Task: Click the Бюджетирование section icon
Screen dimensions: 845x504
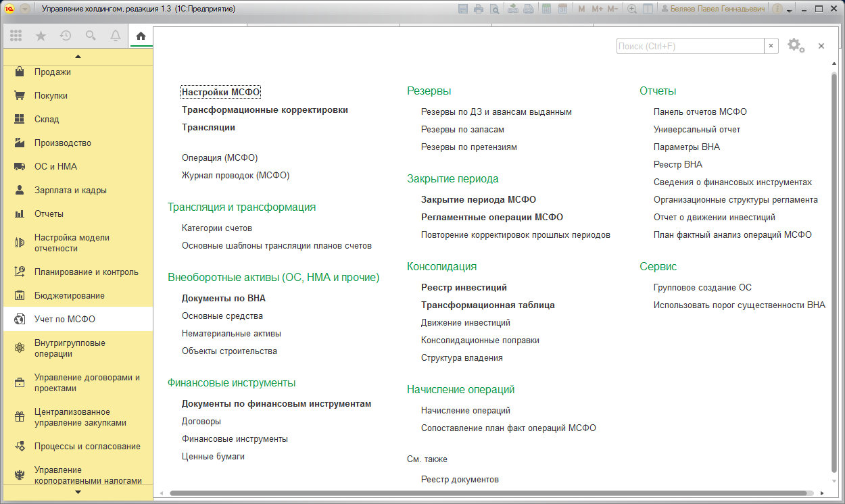Action: [x=20, y=296]
